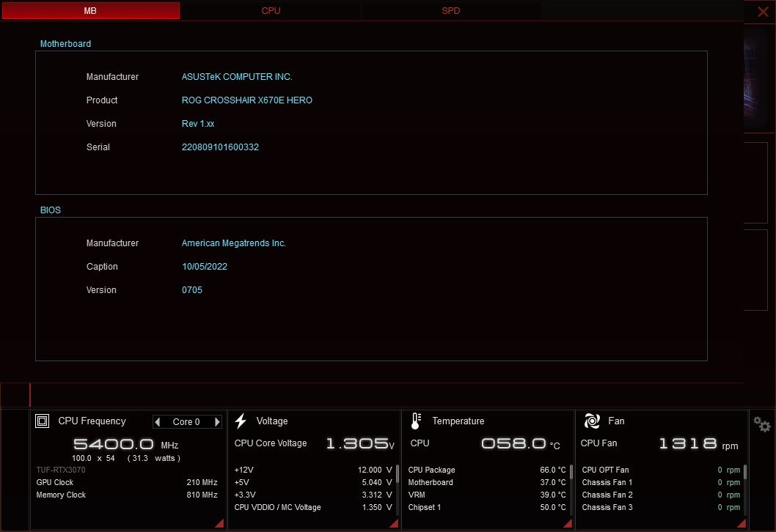
Task: Open the SPD tab
Action: click(x=451, y=10)
